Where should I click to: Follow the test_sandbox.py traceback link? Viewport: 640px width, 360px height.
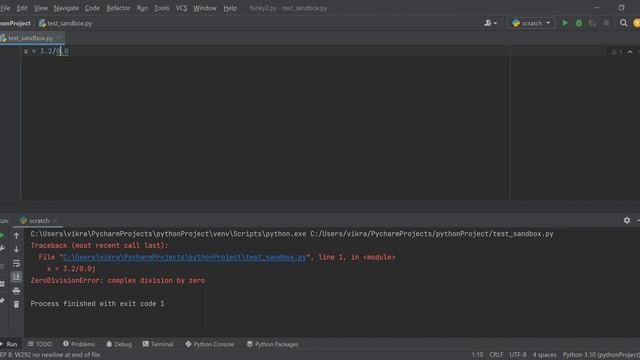point(184,257)
